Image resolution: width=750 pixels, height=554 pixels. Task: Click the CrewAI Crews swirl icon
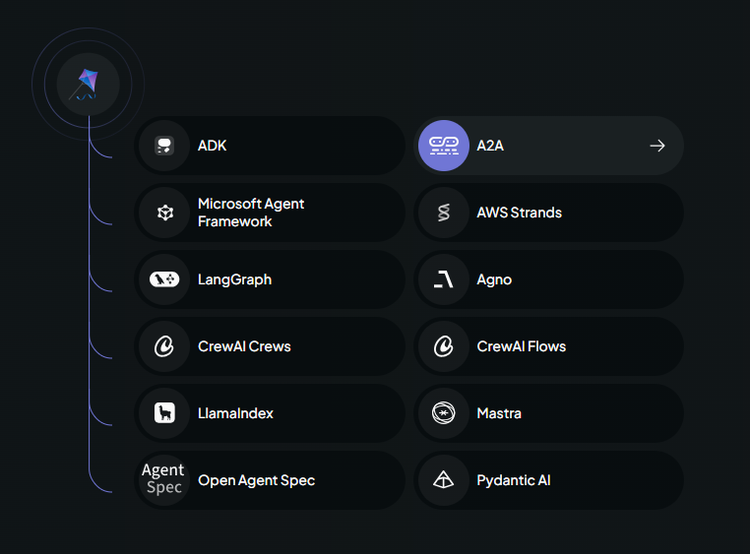coord(164,346)
